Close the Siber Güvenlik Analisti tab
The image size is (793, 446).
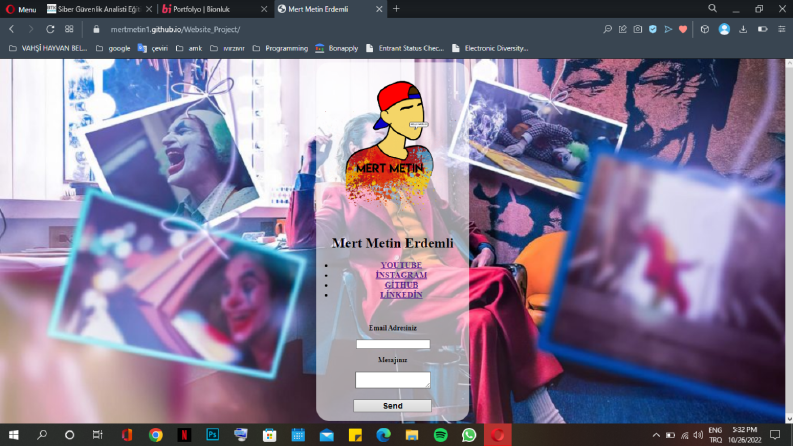[149, 9]
